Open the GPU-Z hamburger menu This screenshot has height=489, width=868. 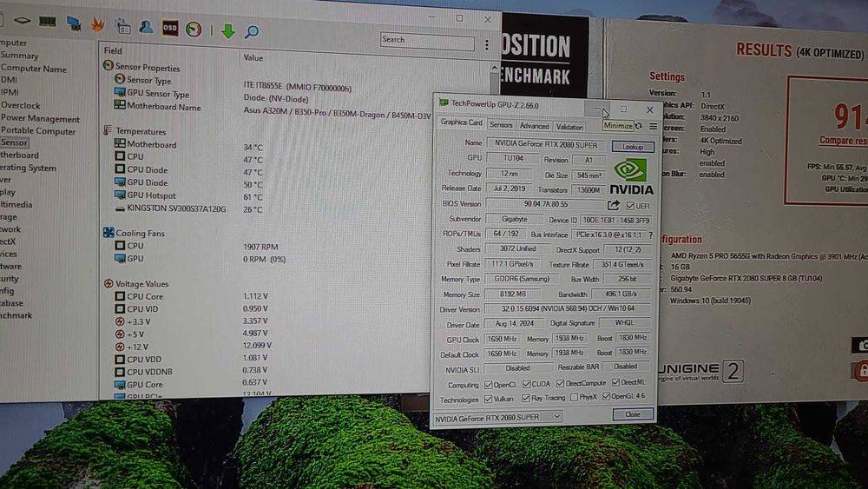pyautogui.click(x=654, y=127)
